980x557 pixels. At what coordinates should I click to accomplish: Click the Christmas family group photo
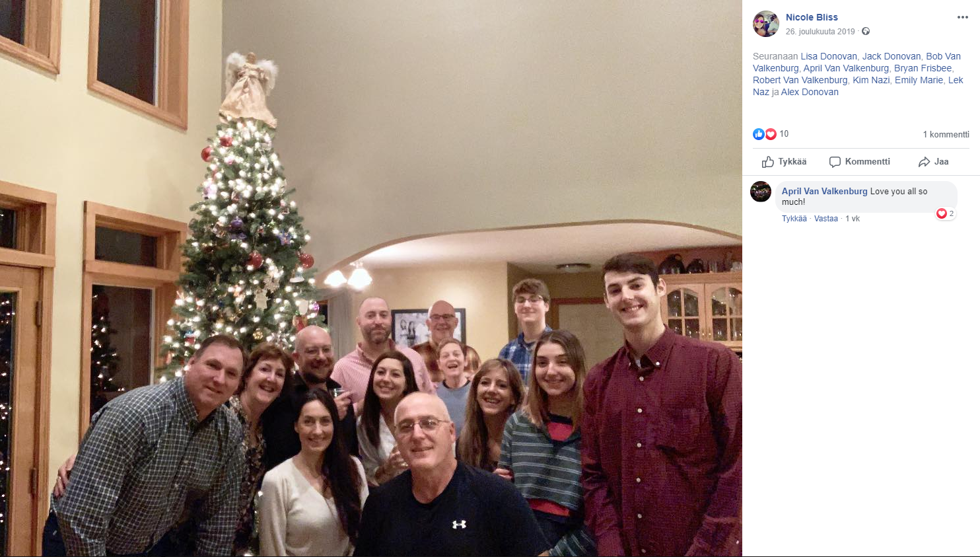point(371,278)
